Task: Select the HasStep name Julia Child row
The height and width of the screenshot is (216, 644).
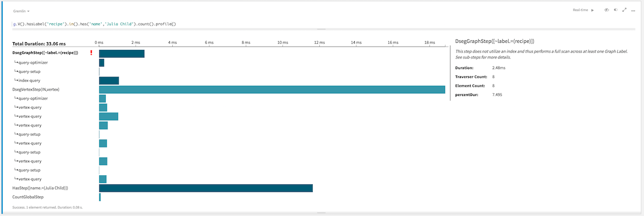Action: pyautogui.click(x=40, y=188)
